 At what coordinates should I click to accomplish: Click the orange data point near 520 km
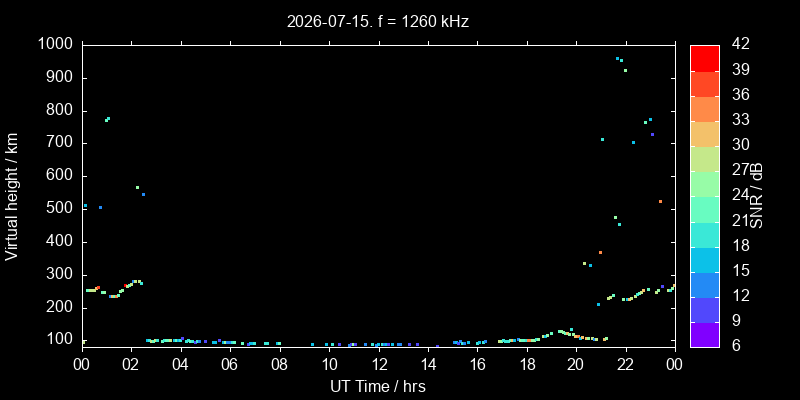tap(660, 202)
